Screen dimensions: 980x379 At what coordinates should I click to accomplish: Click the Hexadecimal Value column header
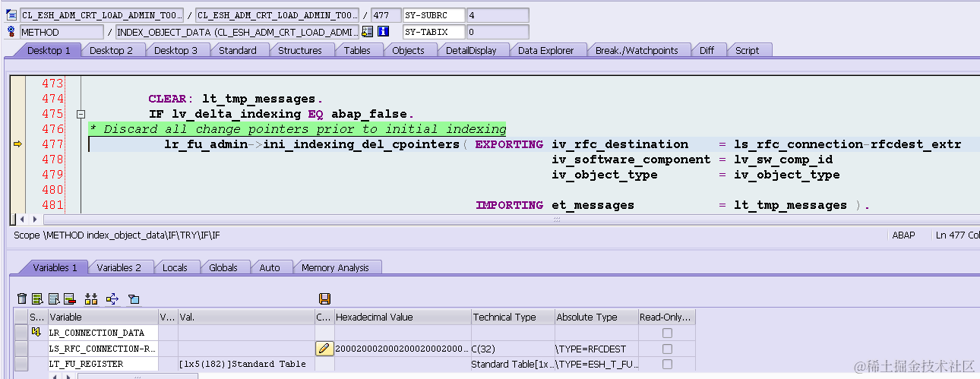403,317
